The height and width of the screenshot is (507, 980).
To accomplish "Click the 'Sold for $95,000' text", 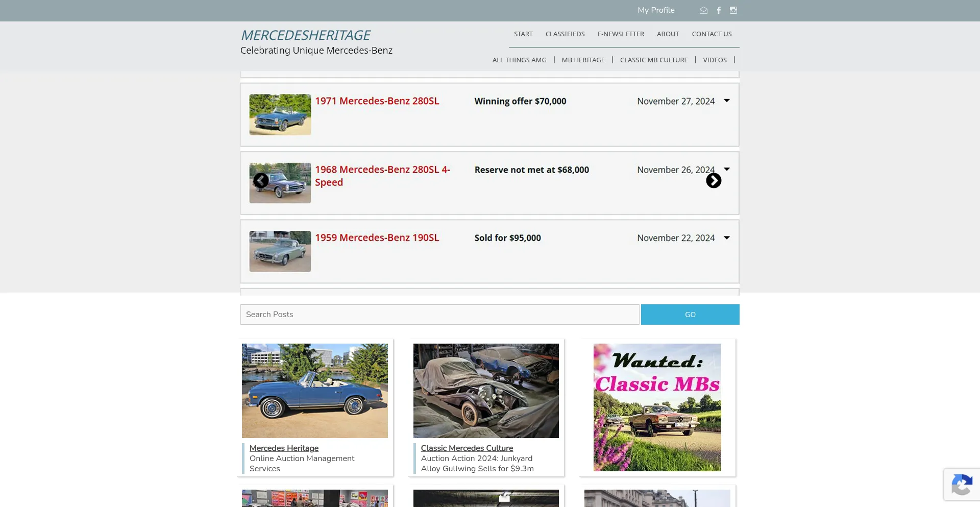I will coord(507,238).
